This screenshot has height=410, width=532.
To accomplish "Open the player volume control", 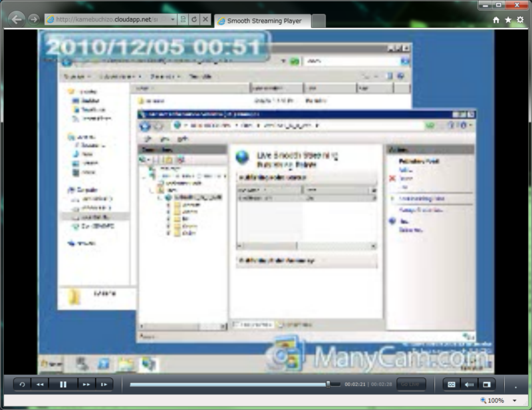I will [x=469, y=385].
